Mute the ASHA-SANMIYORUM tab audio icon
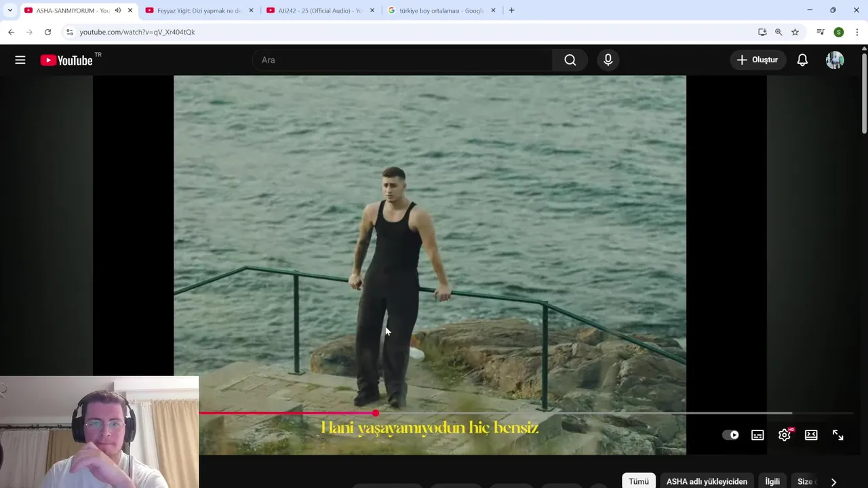This screenshot has height=488, width=868. (118, 10)
